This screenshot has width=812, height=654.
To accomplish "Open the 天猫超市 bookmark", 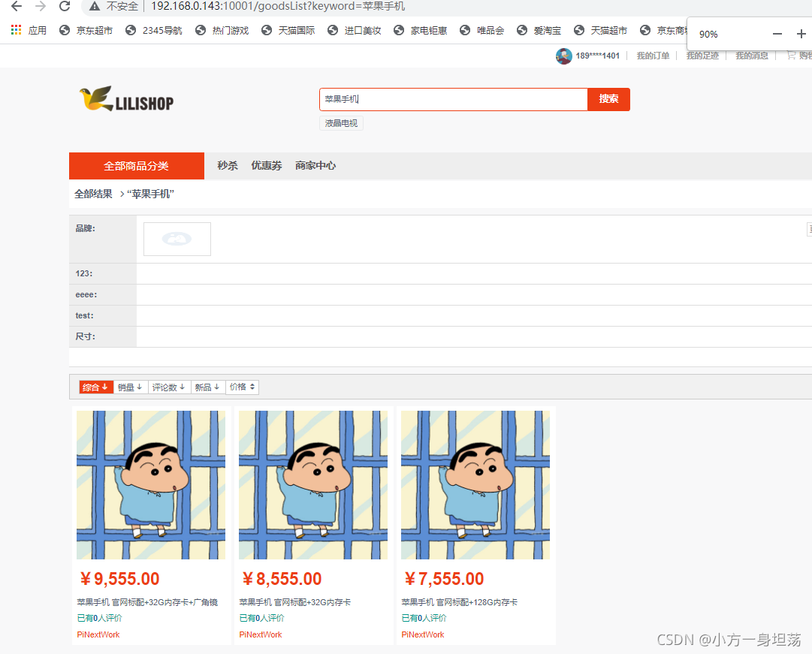I will (601, 31).
